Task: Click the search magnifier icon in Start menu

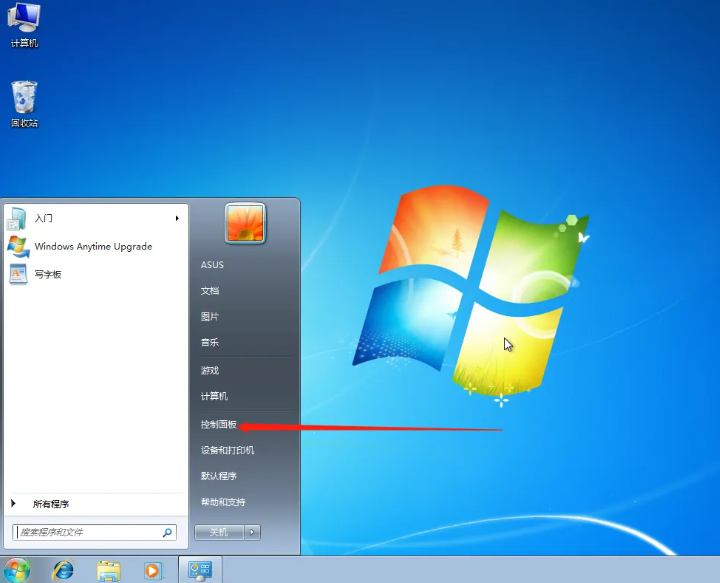Action: (x=168, y=533)
